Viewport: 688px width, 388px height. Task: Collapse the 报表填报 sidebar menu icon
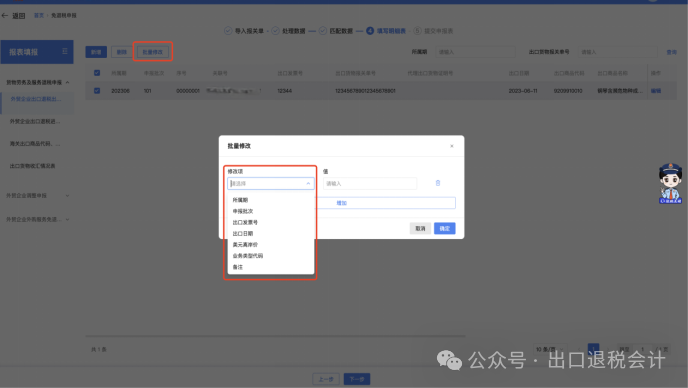64,51
